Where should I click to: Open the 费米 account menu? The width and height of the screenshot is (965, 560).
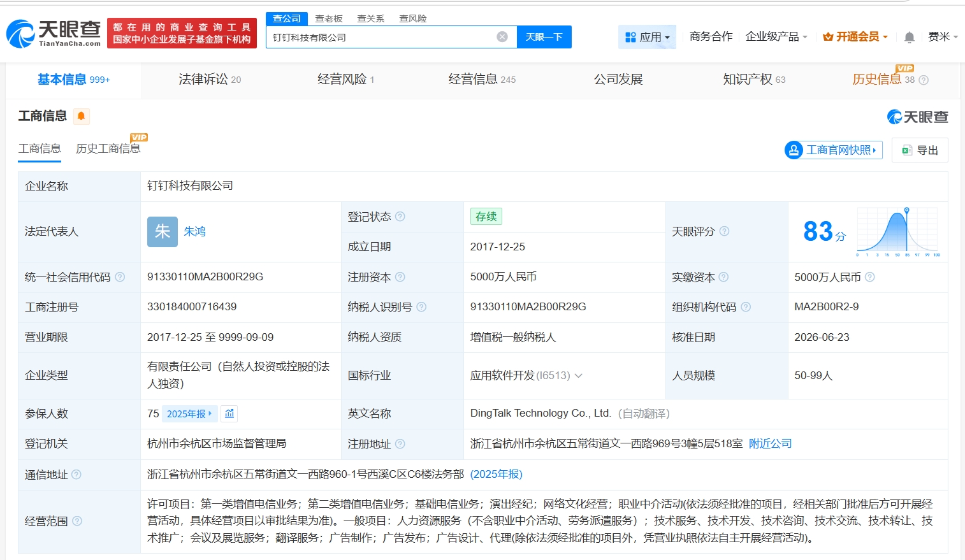pyautogui.click(x=943, y=37)
